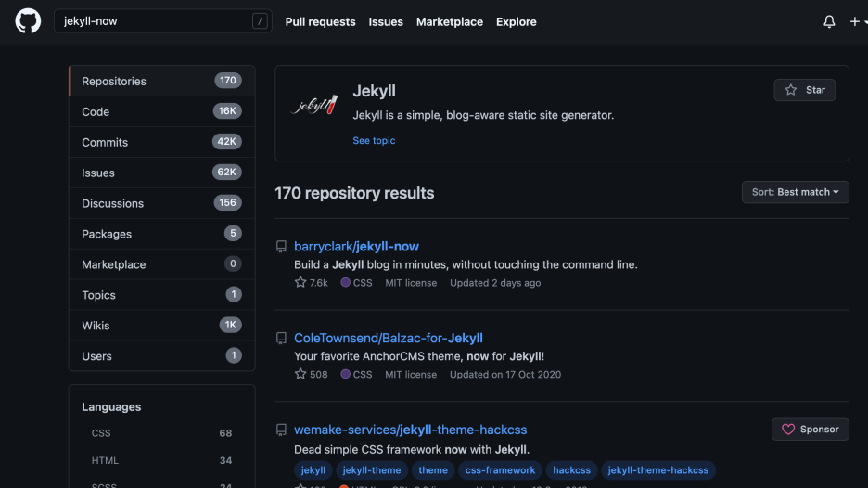This screenshot has height=488, width=868.
Task: Click the 7.6k stars count
Action: pyautogui.click(x=319, y=282)
